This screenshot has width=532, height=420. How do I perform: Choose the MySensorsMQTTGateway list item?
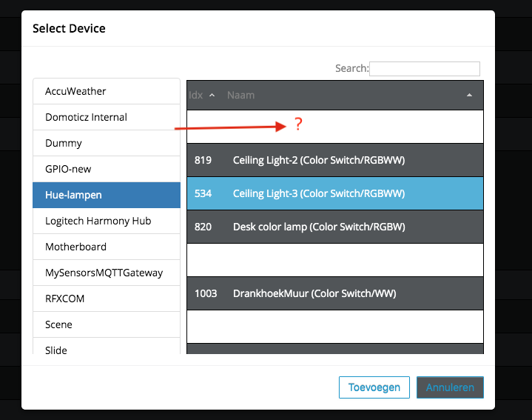[107, 273]
